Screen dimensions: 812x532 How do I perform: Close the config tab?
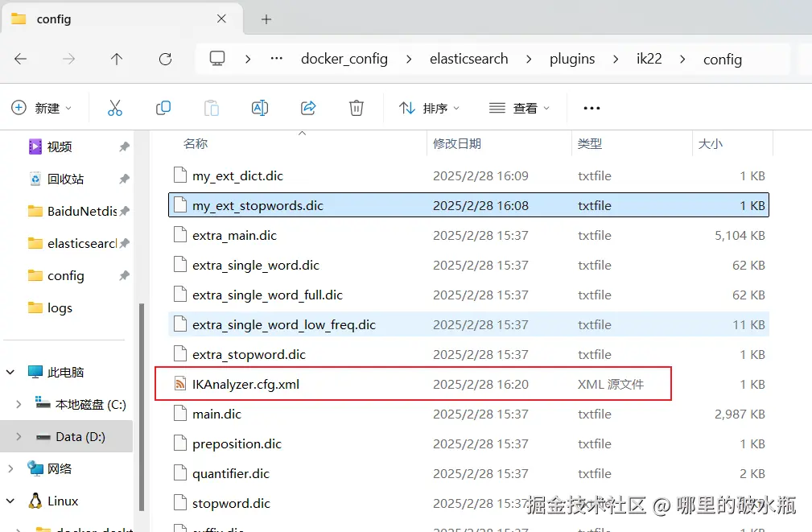221,19
